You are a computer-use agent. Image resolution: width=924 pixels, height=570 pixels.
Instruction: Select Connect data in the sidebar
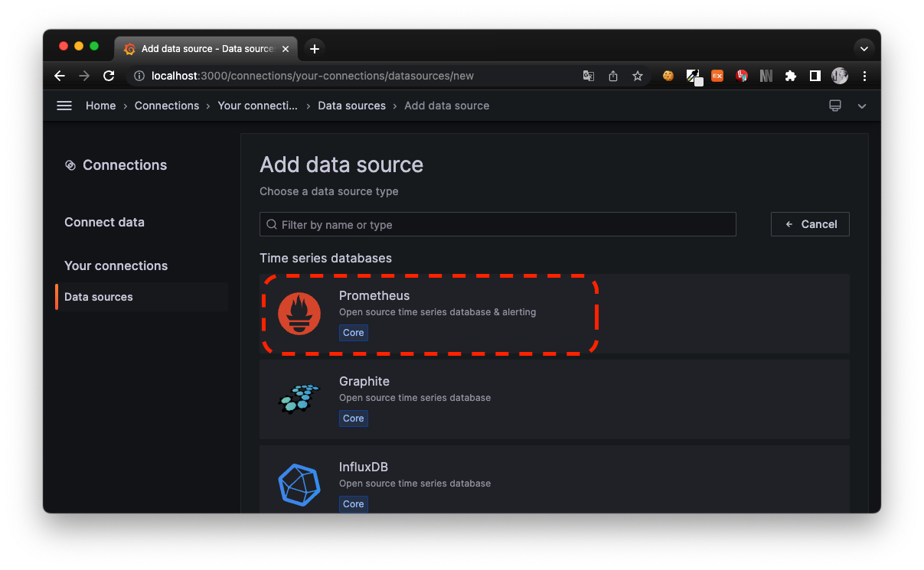tap(104, 222)
